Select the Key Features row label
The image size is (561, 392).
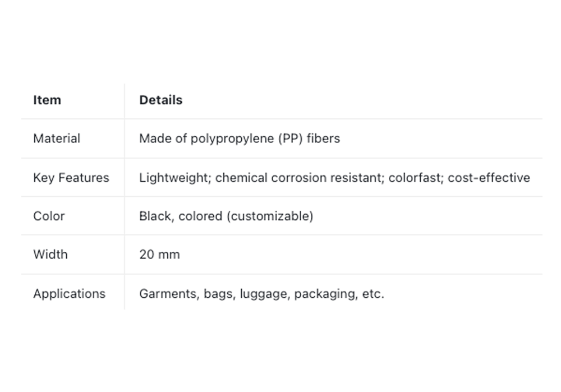[x=71, y=178]
